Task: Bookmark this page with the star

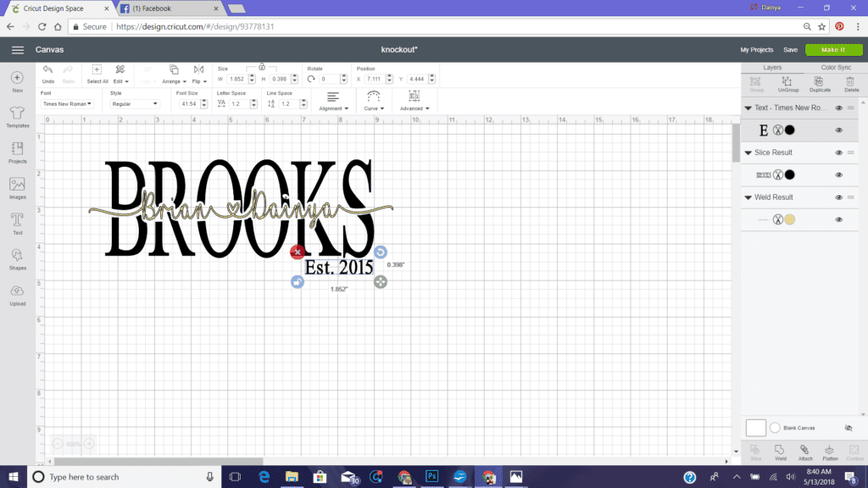Action: click(x=822, y=26)
